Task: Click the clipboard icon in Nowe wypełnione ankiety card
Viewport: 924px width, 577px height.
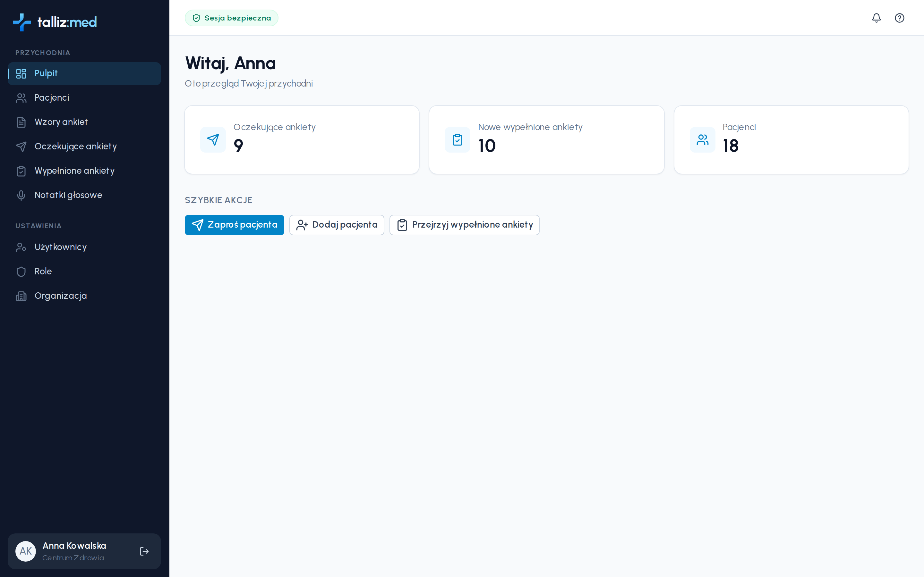Action: [458, 140]
